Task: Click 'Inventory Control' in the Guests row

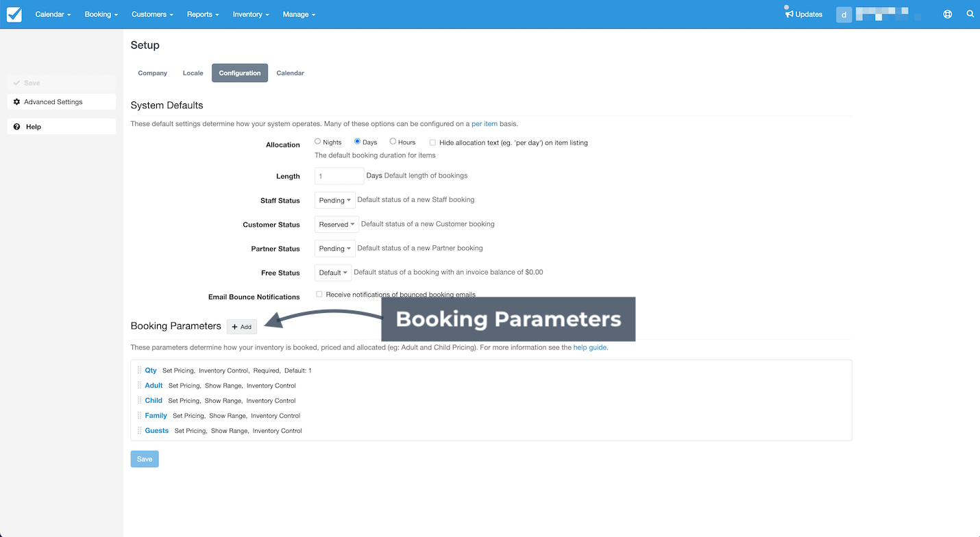Action: point(278,431)
